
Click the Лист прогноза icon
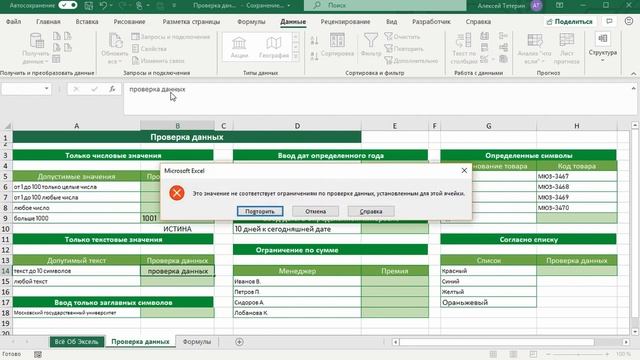point(567,49)
